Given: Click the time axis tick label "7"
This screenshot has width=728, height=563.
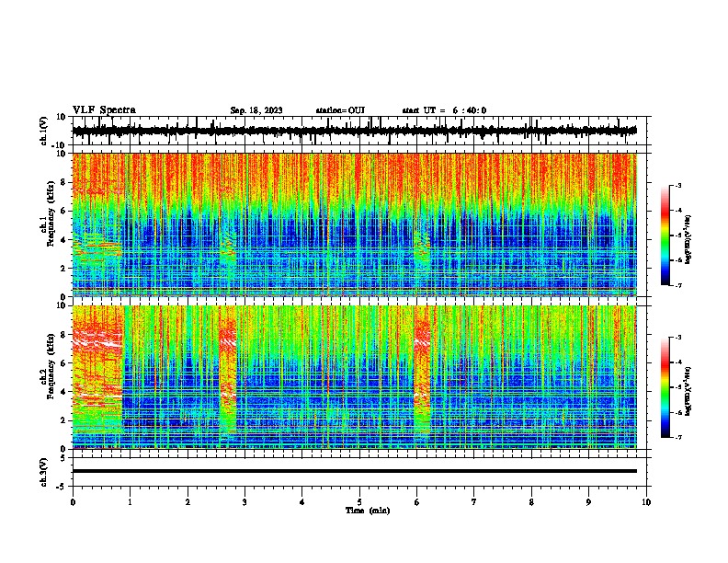Looking at the screenshot, I should point(474,502).
